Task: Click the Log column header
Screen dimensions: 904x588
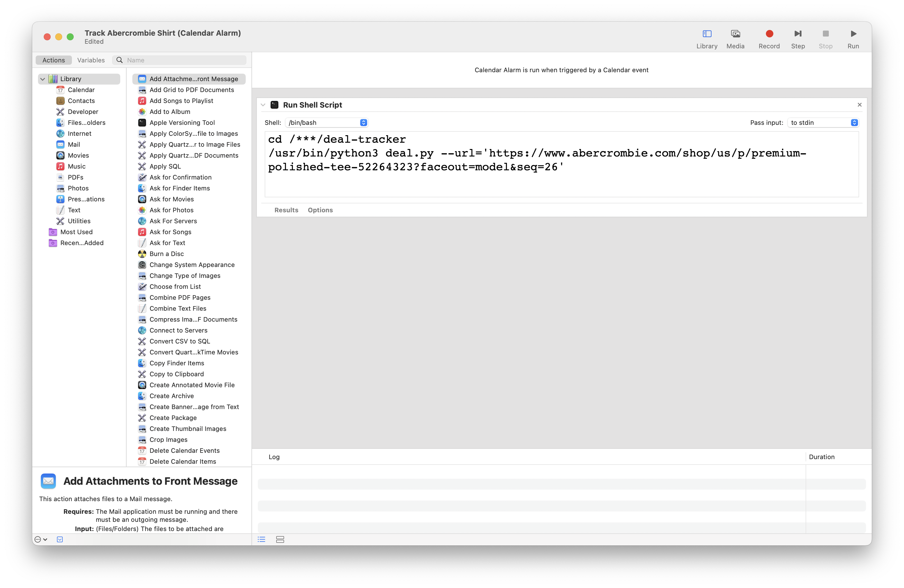Action: (x=274, y=457)
